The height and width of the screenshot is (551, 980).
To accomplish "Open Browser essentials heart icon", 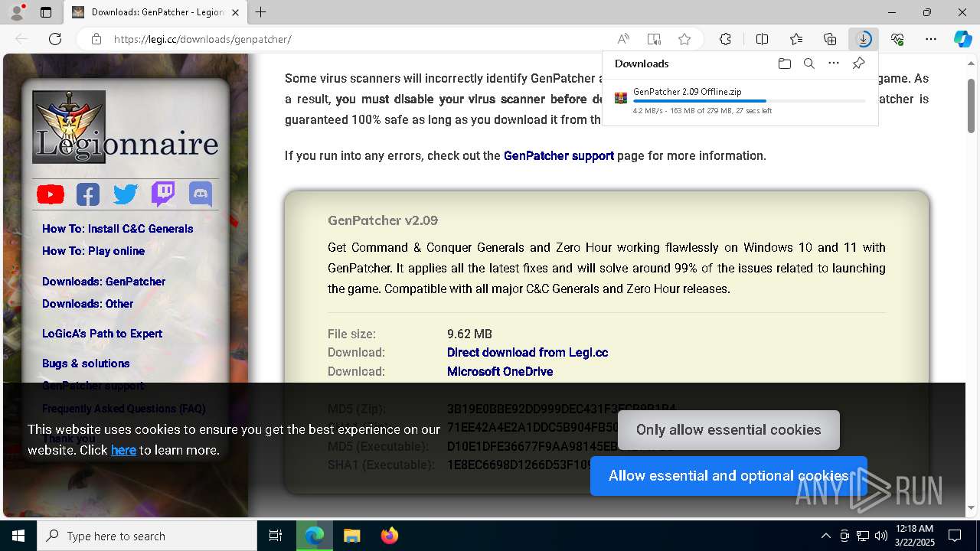I will (897, 39).
